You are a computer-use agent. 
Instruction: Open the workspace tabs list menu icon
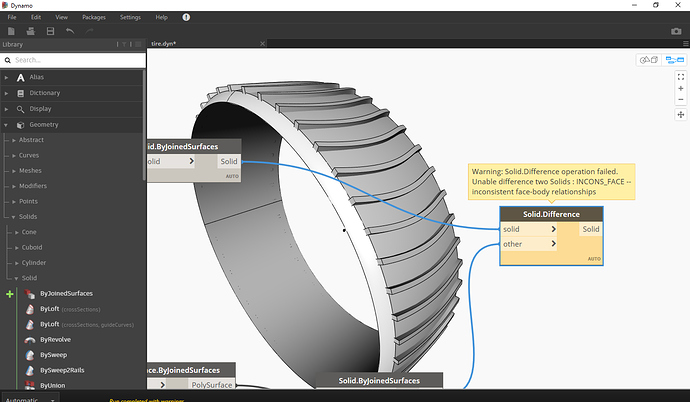(686, 44)
